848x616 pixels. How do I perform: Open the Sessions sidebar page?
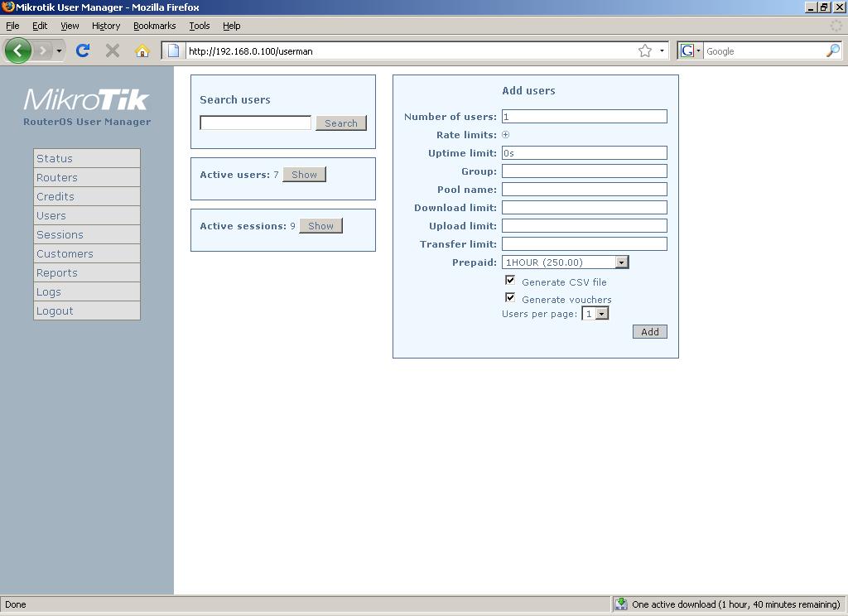87,234
